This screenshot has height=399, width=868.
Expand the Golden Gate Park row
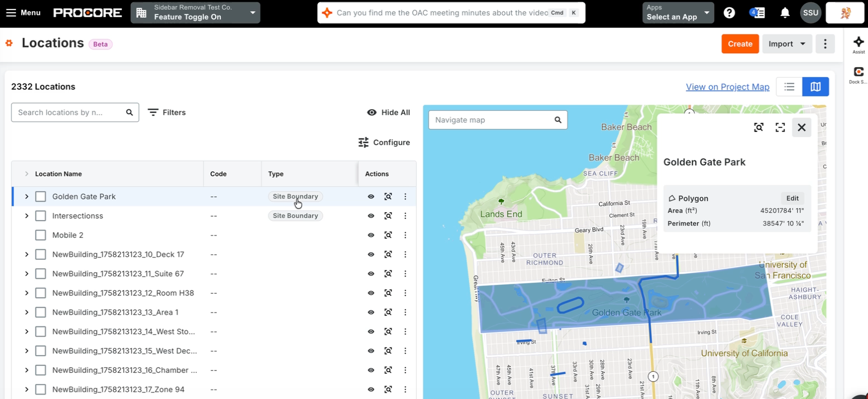click(x=26, y=196)
